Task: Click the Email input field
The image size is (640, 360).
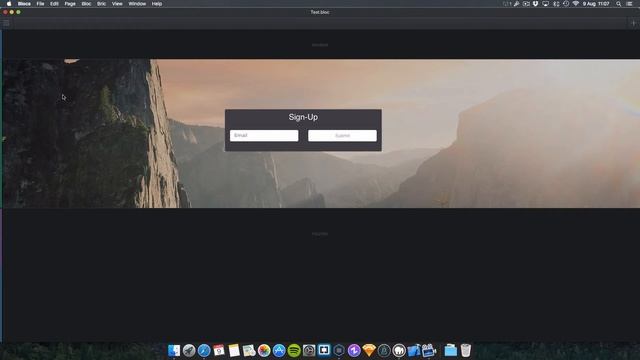Action: click(264, 136)
